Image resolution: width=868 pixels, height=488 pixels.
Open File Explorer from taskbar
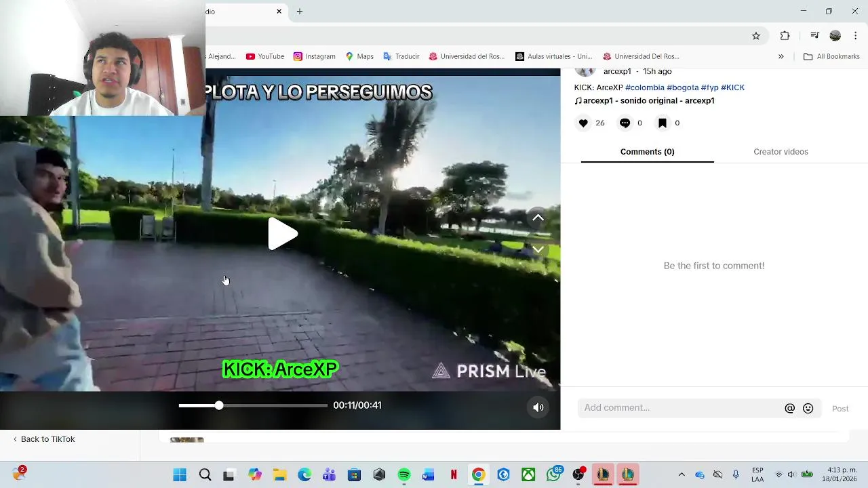[x=279, y=475]
